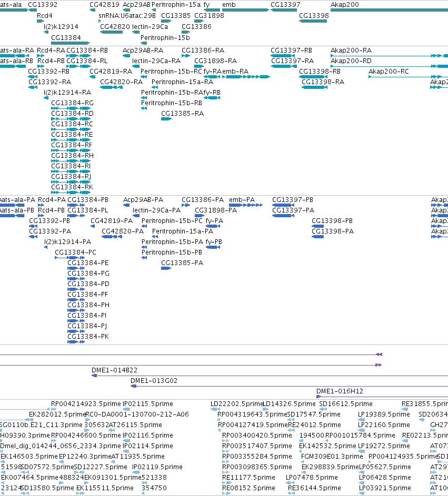Image resolution: width=448 pixels, height=496 pixels.
Task: Click the Akap200 gene label
Action: click(345, 5)
